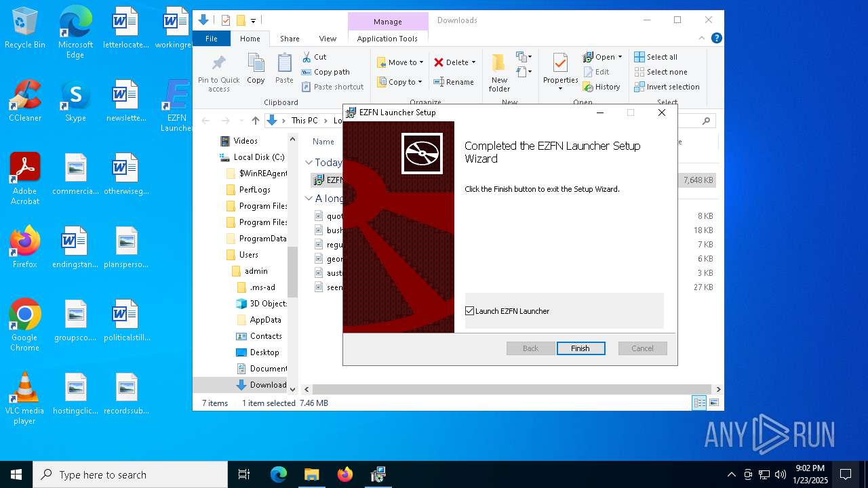The image size is (868, 488).
Task: Switch to the View ribbon tab
Action: pos(328,39)
